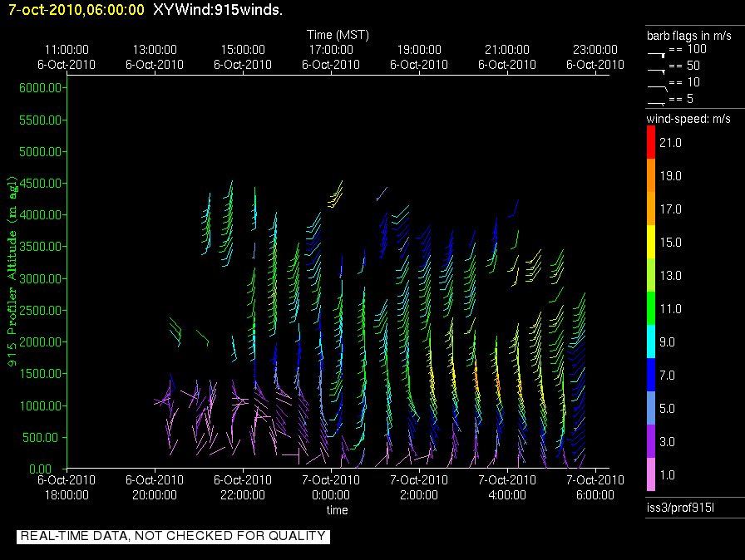Image resolution: width=745 pixels, height=560 pixels.
Task: Click the pink 1.0 wind-speed color band
Action: [651, 474]
